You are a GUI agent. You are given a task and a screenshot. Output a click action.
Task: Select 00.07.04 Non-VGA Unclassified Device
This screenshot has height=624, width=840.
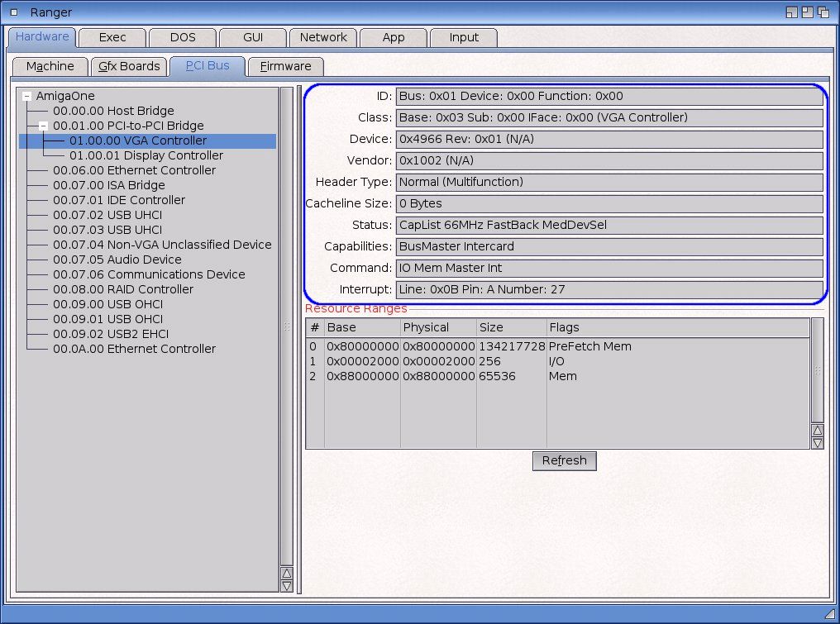tap(162, 245)
